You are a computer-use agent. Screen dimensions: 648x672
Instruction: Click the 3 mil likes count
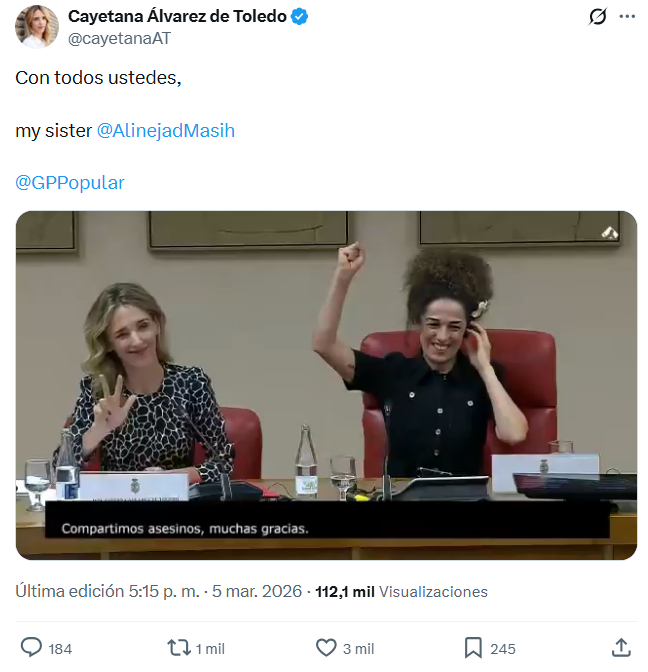[x=358, y=649]
